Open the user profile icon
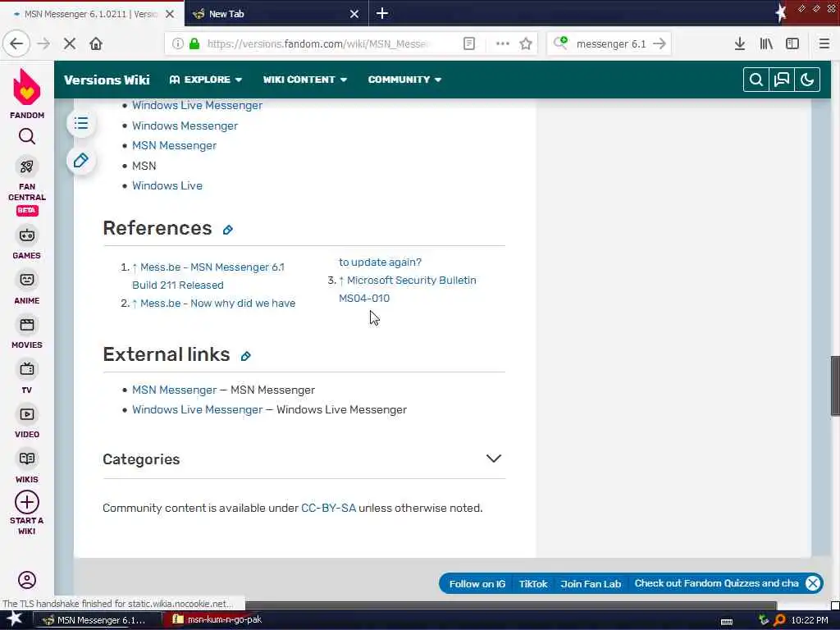Screen dimensions: 840x630 27,580
